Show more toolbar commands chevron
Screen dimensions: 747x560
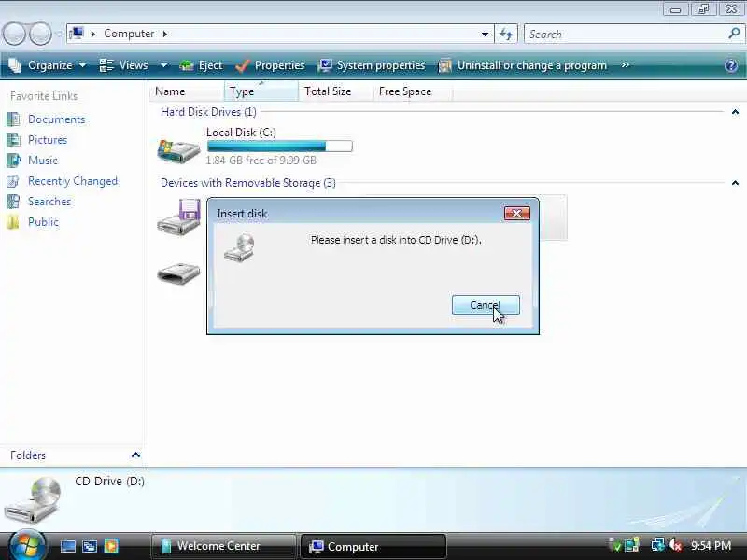pyautogui.click(x=626, y=64)
